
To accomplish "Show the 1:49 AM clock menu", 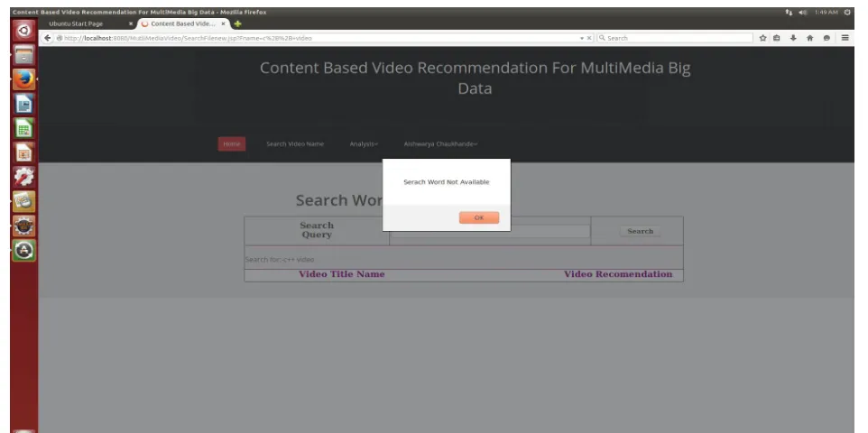I will pyautogui.click(x=826, y=13).
